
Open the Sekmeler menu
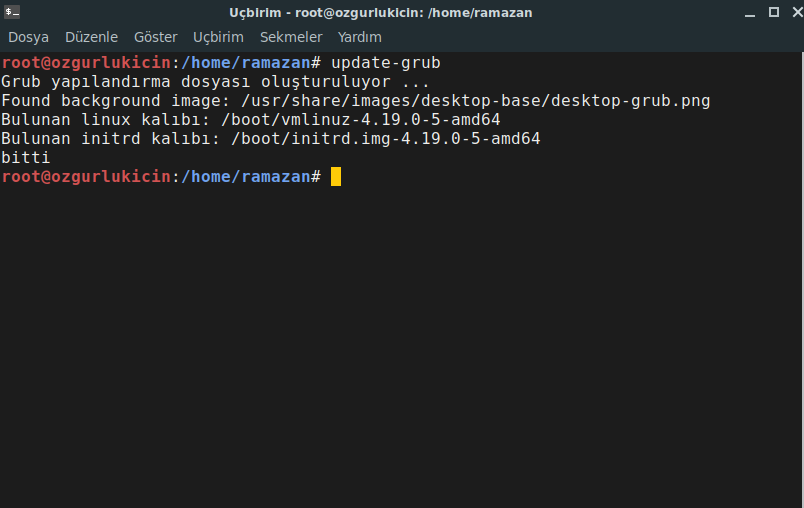(291, 37)
